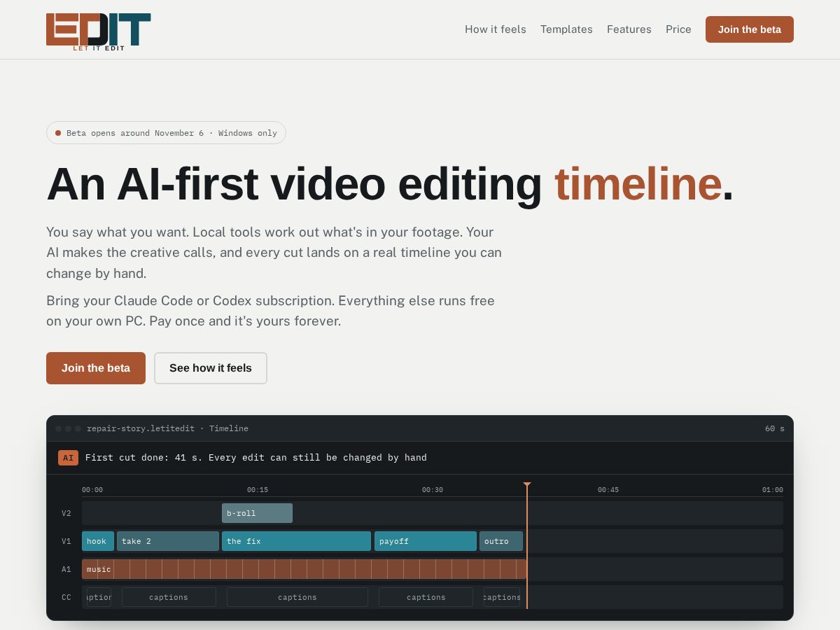This screenshot has height=630, width=840.
Task: Click the V1 track label
Action: pos(66,541)
